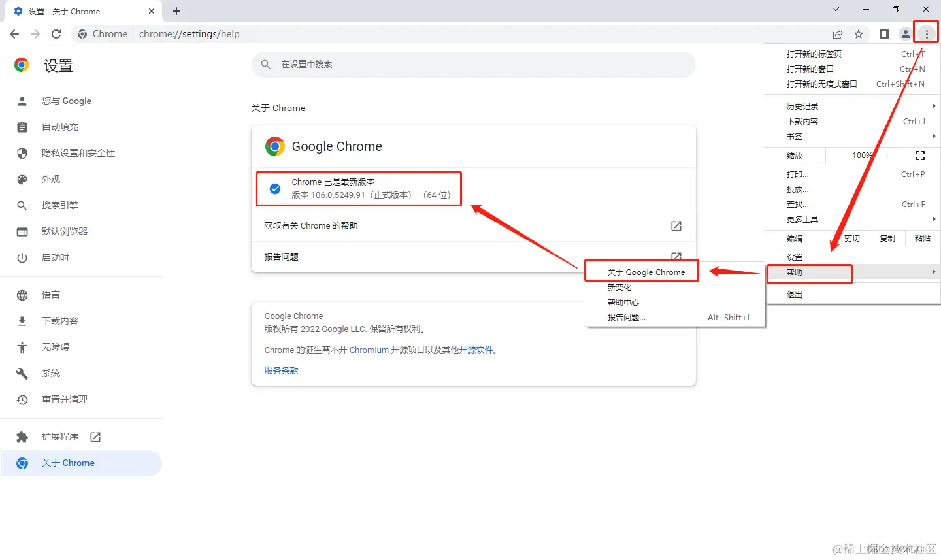941x560 pixels.
Task: Click the restore icon beside 重置并清理
Action: click(22, 399)
